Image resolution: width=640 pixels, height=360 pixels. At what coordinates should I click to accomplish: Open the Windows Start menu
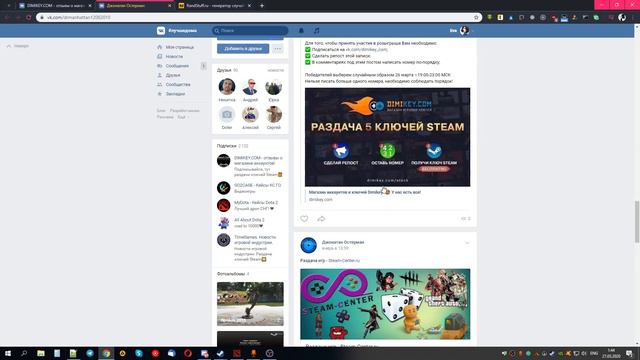pos(8,353)
